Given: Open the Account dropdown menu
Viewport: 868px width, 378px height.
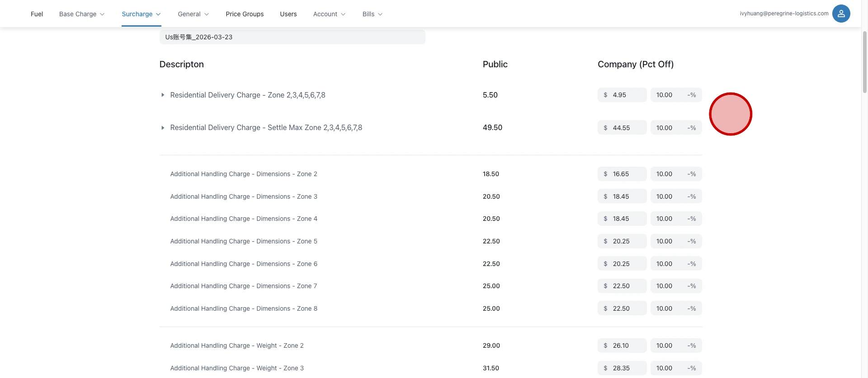Looking at the screenshot, I should click(x=329, y=14).
